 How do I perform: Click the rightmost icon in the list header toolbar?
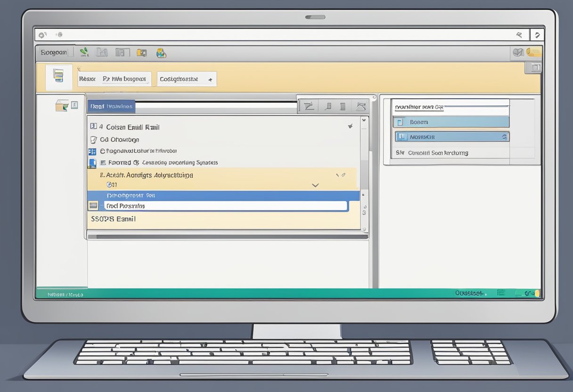[x=361, y=106]
